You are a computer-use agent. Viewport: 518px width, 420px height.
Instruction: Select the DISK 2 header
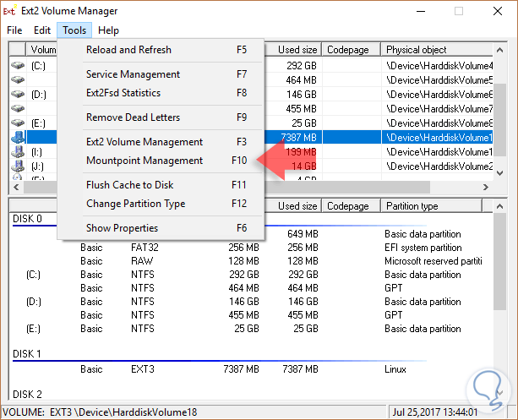27,394
